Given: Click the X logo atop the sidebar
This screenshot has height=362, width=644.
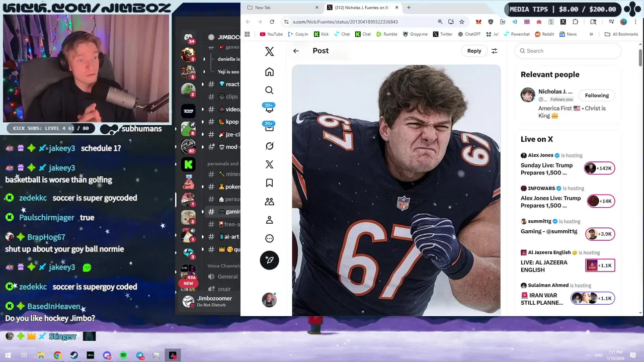Looking at the screenshot, I should coord(269,51).
